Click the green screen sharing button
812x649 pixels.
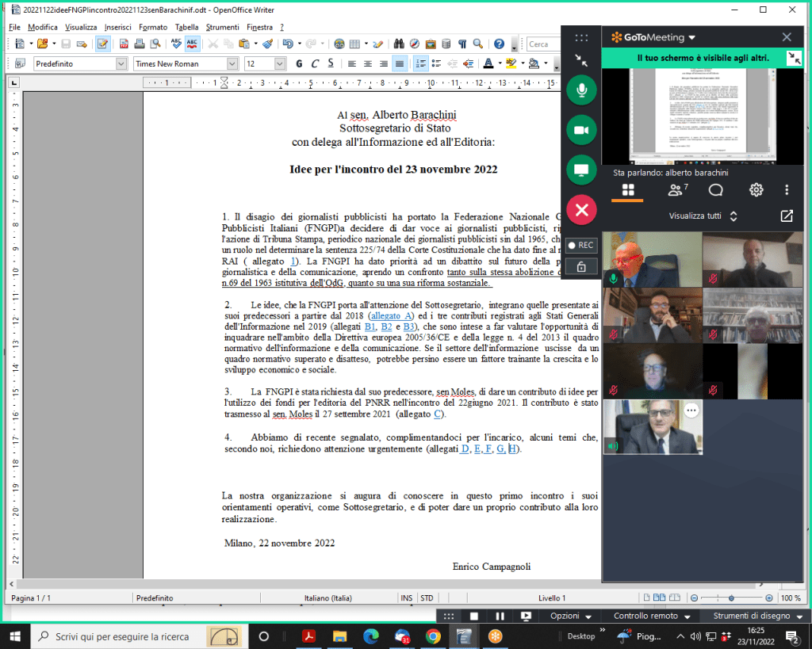(581, 170)
